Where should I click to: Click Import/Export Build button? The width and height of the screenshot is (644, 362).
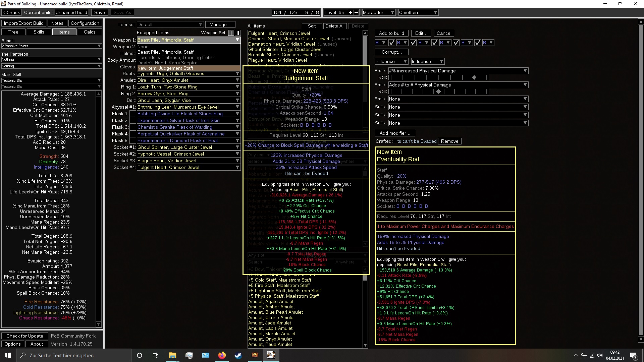coord(24,23)
